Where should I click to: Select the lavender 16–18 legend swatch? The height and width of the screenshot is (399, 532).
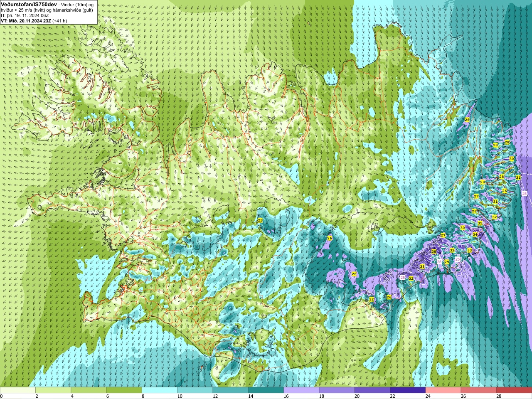coord(301,390)
